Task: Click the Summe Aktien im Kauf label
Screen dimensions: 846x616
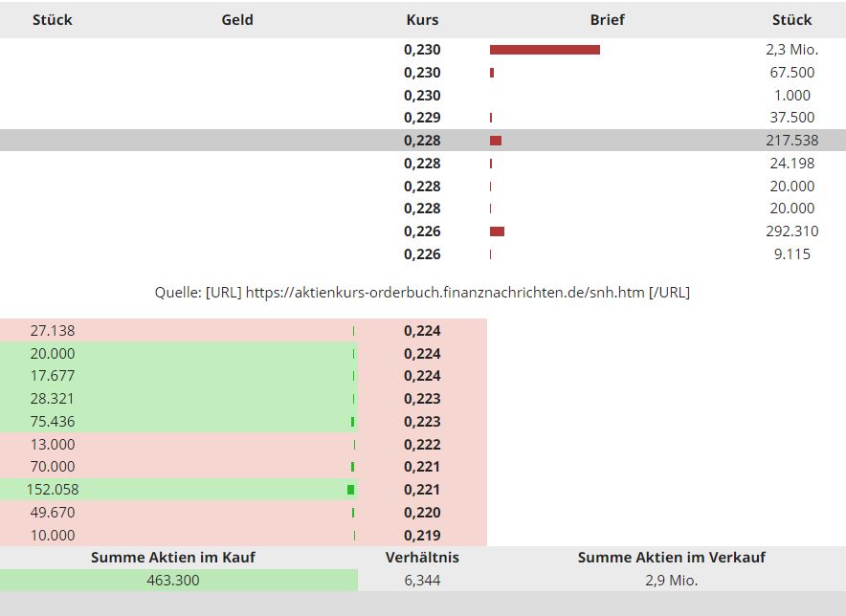Action: (173, 558)
